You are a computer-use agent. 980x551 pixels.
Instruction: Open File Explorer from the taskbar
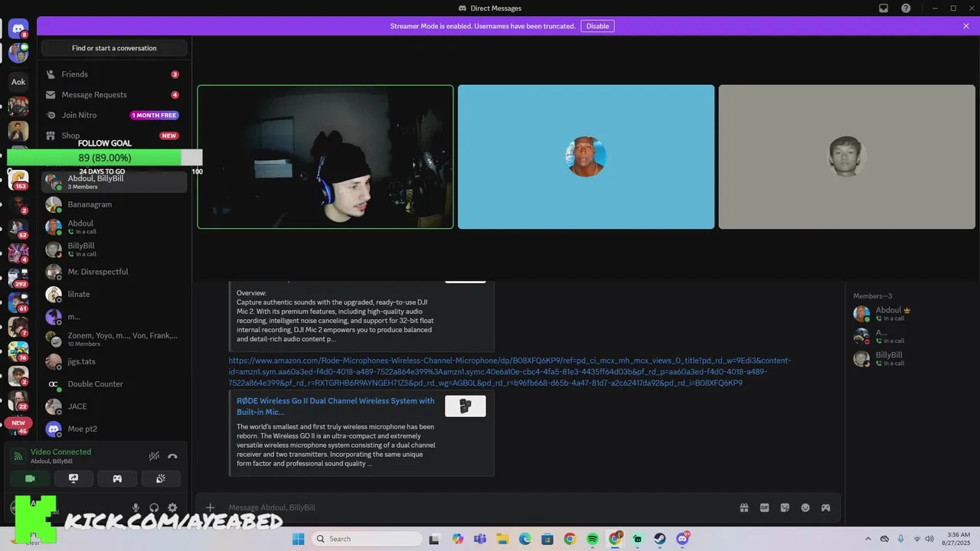(502, 539)
